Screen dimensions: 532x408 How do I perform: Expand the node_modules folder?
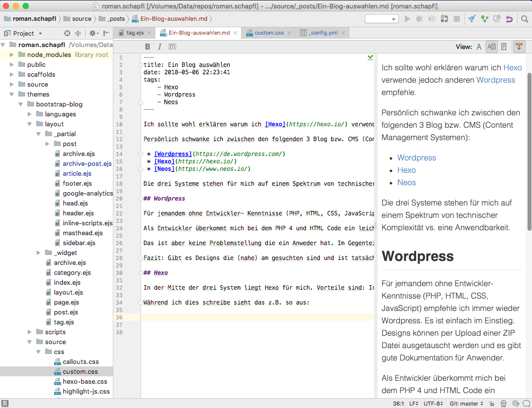pyautogui.click(x=12, y=54)
